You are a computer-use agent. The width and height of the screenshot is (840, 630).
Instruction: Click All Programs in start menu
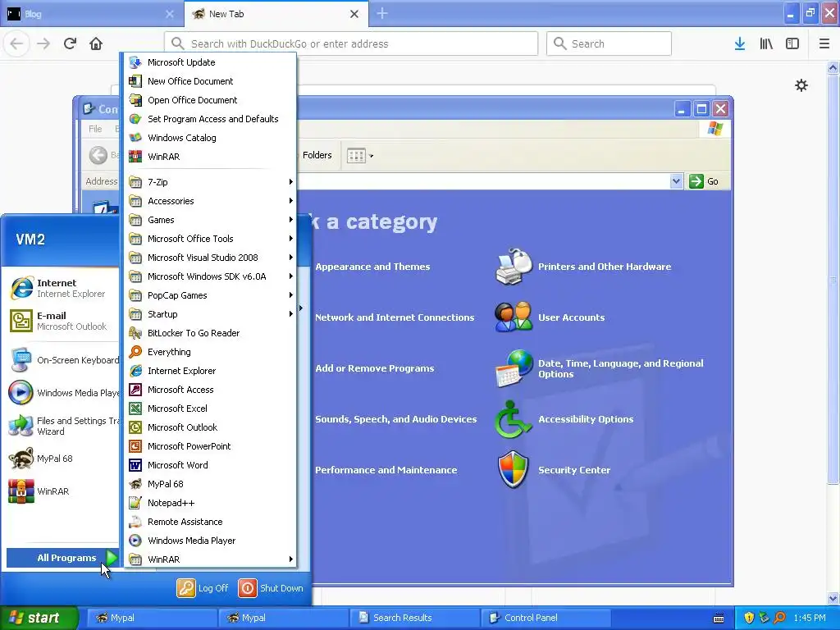click(x=62, y=558)
